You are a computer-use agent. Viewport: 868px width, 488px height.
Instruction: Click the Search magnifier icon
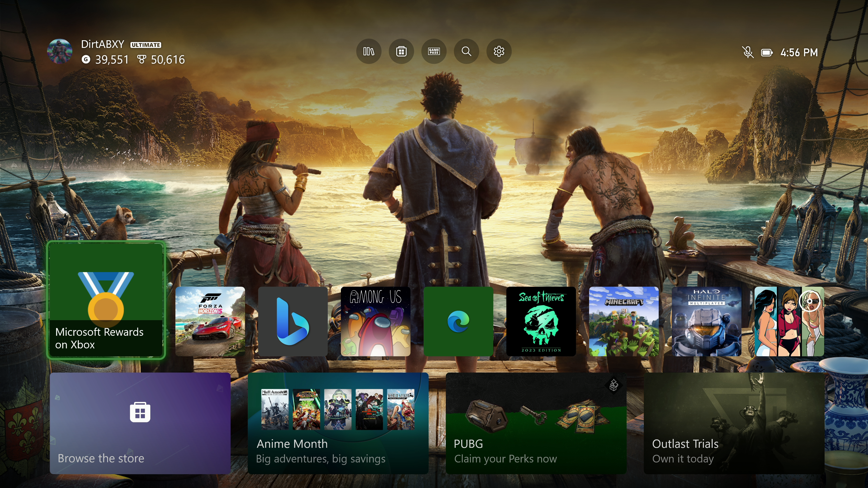(466, 51)
